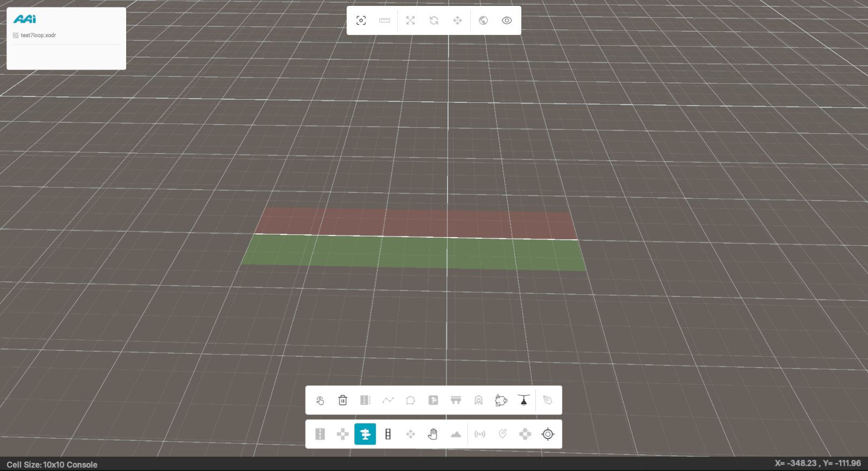Image resolution: width=868 pixels, height=471 pixels.
Task: Click the focus frame icon in top toolbar
Action: point(361,20)
